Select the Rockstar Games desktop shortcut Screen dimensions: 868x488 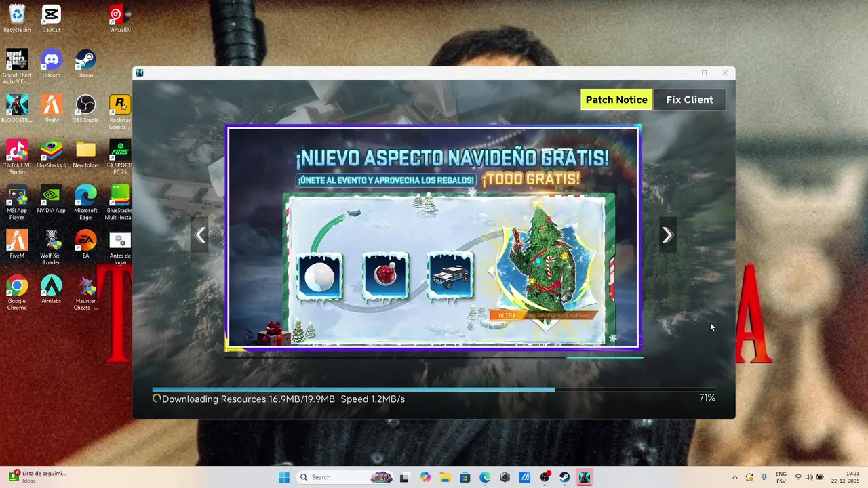(120, 112)
